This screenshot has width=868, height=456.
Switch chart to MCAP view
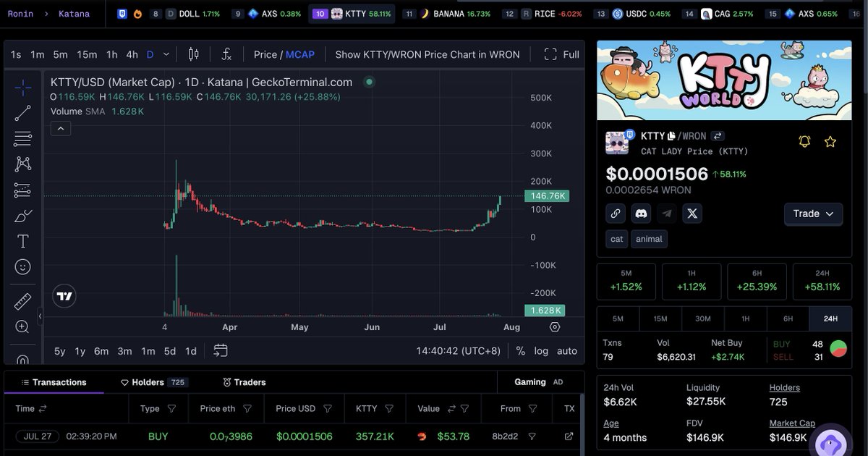coord(300,54)
